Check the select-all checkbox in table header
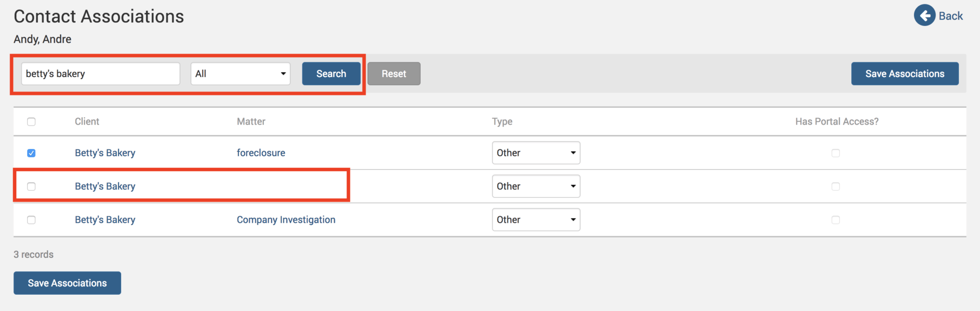 32,122
